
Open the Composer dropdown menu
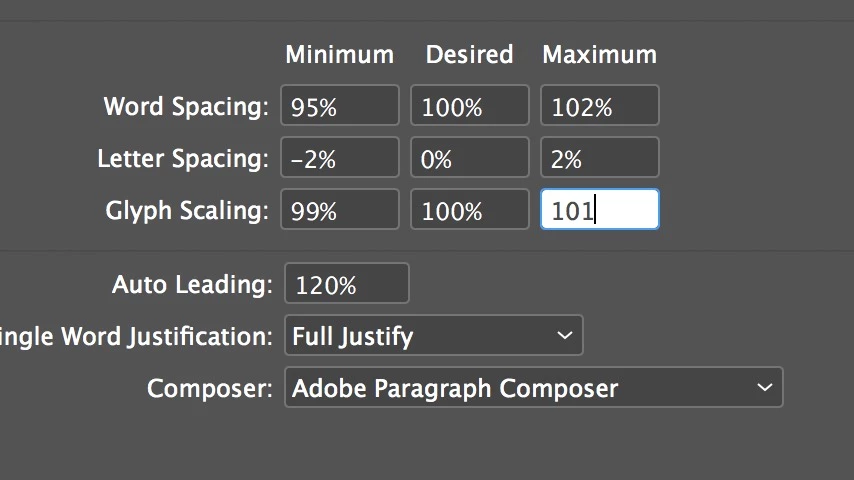point(533,388)
